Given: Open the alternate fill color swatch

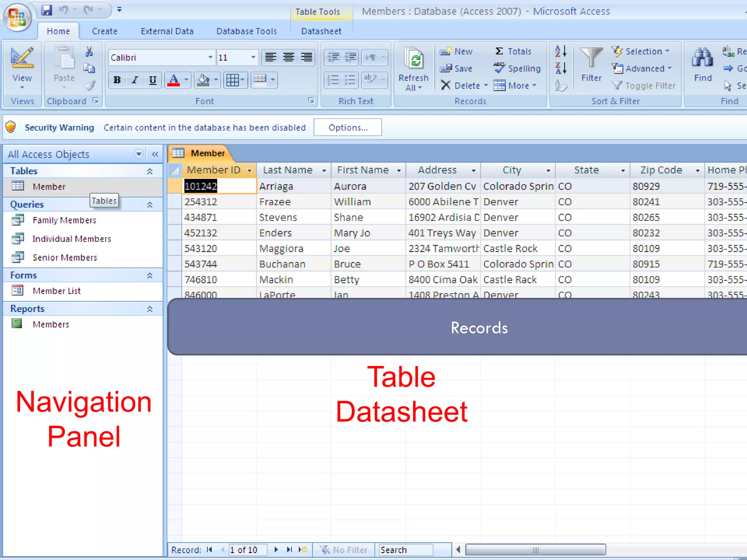Looking at the screenshot, I should (260, 80).
